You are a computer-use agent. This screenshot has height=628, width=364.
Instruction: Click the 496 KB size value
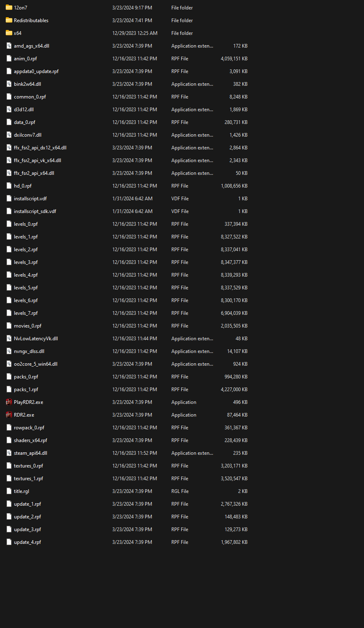pos(240,402)
